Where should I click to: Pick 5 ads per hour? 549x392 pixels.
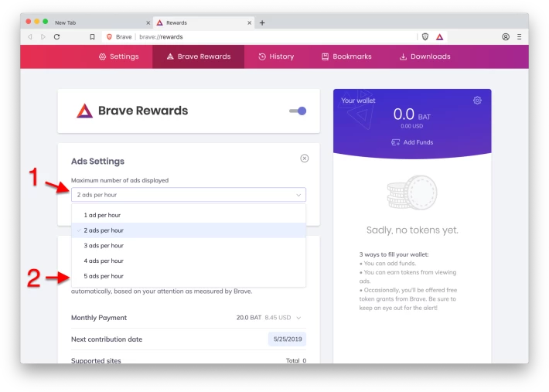tap(189, 276)
